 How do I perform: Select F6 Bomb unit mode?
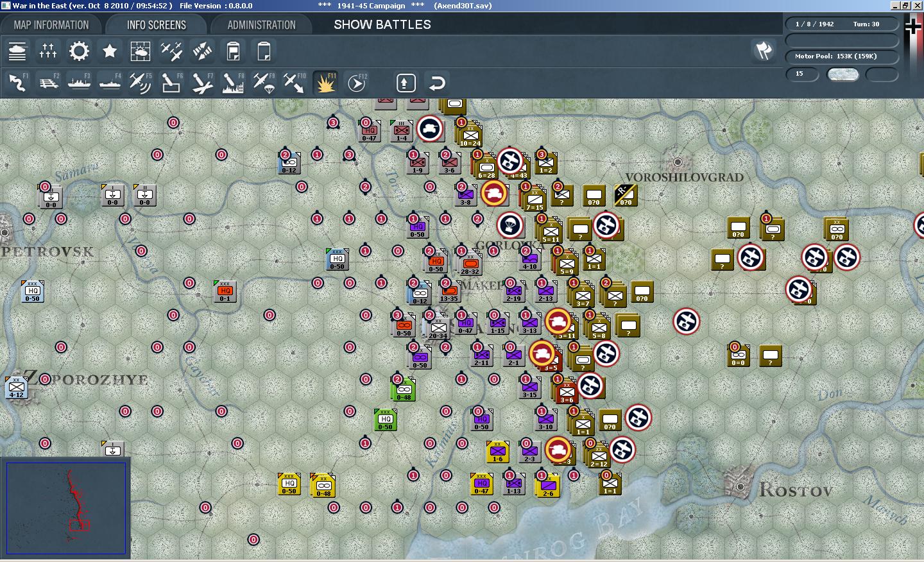pos(171,83)
